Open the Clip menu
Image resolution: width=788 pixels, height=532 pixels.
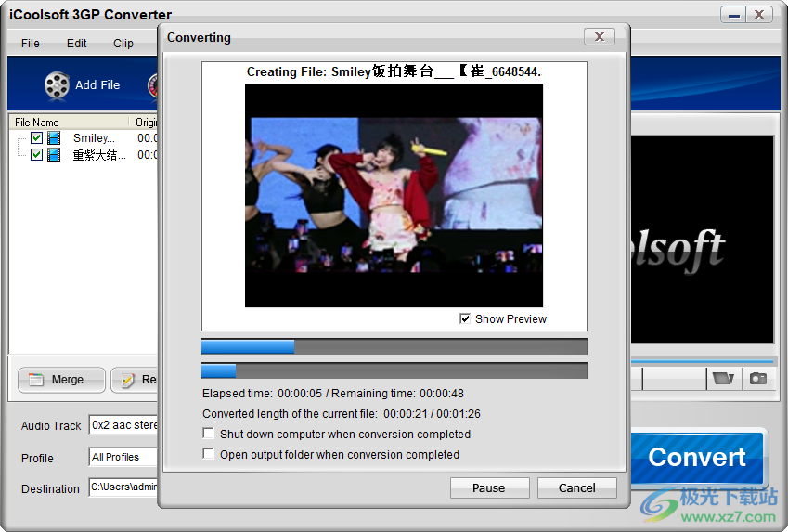[123, 44]
